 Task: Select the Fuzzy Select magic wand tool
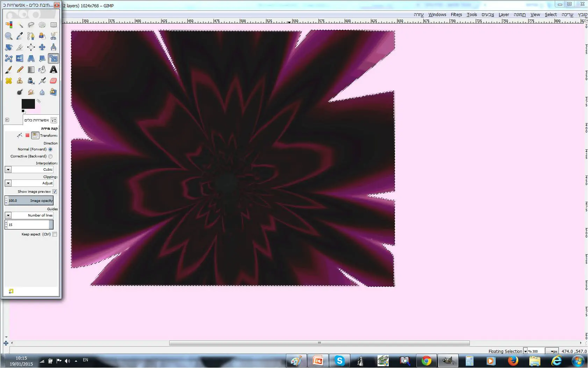click(x=20, y=25)
